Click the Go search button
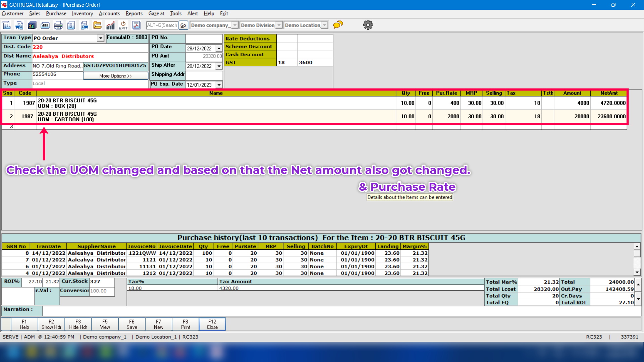Viewport: 644px width, 362px height. [183, 25]
